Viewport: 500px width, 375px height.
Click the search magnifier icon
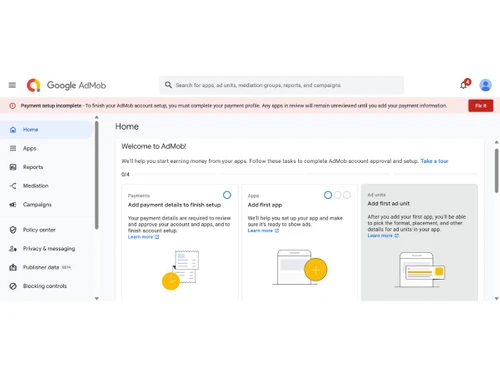tap(168, 85)
